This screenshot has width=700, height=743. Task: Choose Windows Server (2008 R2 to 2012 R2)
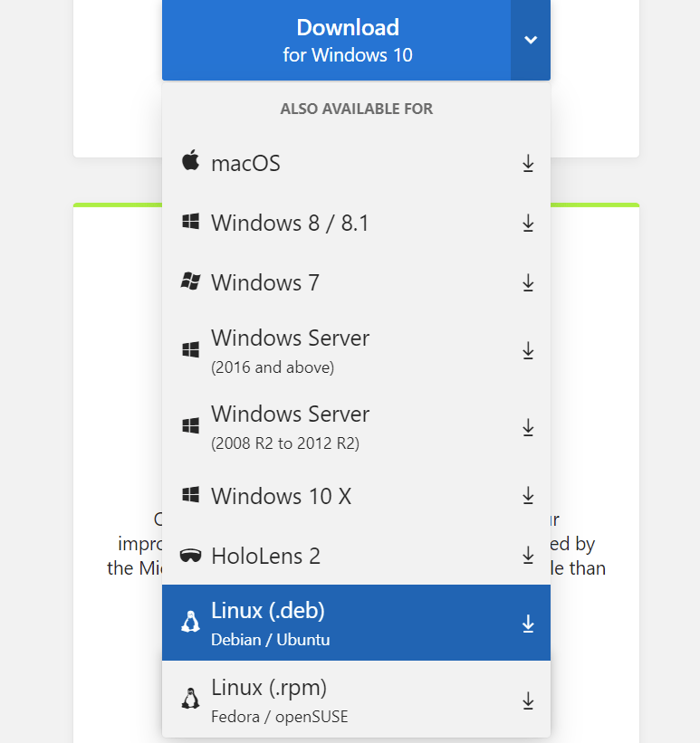tap(356, 427)
